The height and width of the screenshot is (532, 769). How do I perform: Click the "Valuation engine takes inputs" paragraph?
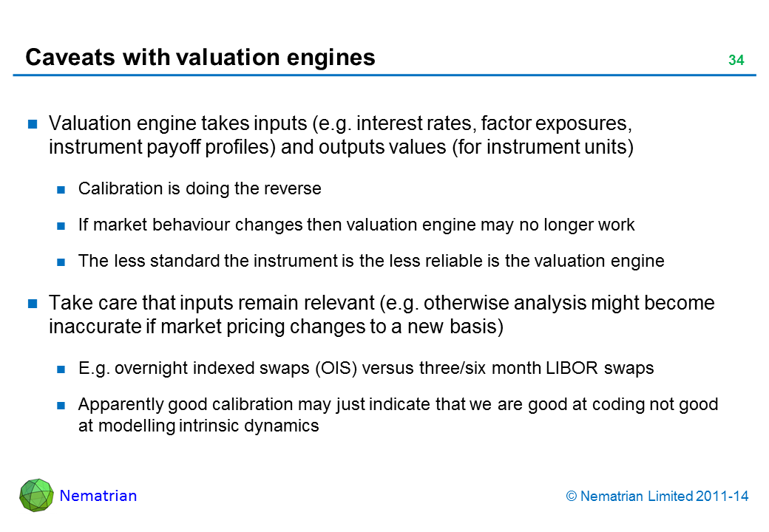[x=340, y=134]
